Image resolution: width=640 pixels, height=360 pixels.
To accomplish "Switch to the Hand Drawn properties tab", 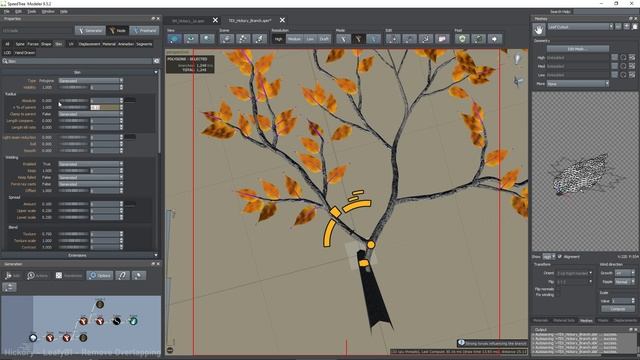I will pyautogui.click(x=24, y=53).
